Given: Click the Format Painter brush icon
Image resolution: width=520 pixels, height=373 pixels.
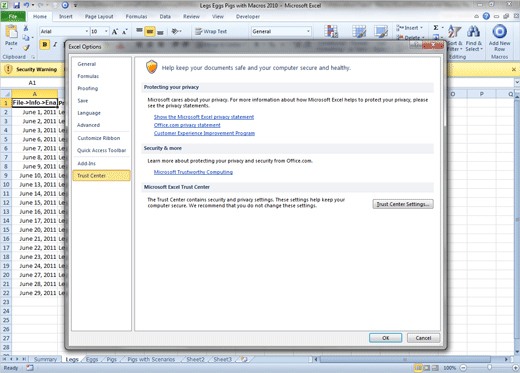Looking at the screenshot, I should (x=26, y=48).
